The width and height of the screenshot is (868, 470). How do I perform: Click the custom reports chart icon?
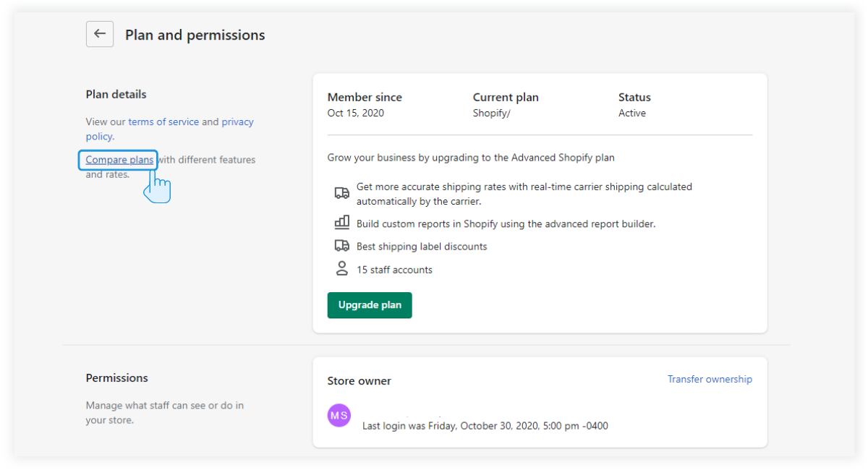341,223
